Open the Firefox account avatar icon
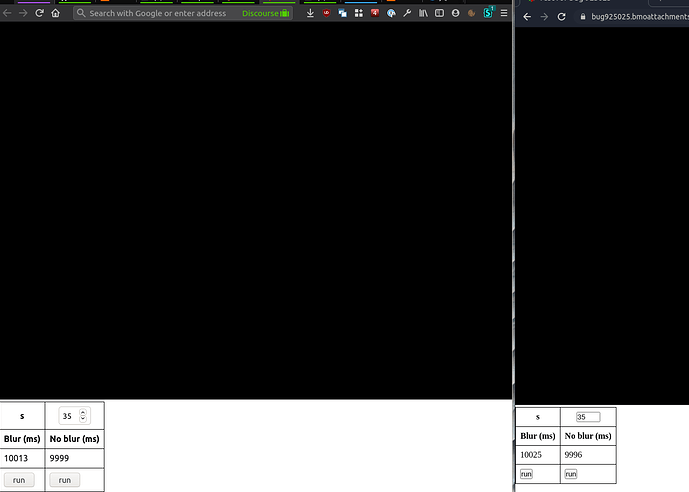Image resolution: width=689 pixels, height=492 pixels. point(456,13)
